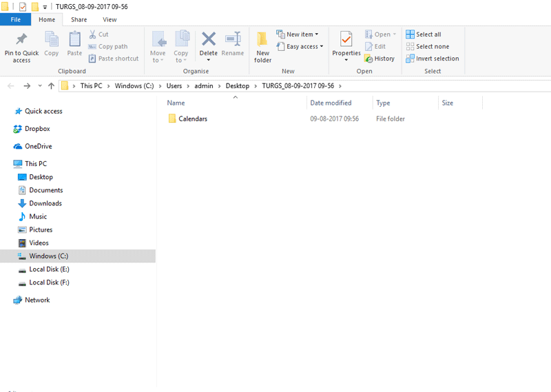Click the Edit icon in Open group
Image resolution: width=551 pixels, height=392 pixels.
368,46
